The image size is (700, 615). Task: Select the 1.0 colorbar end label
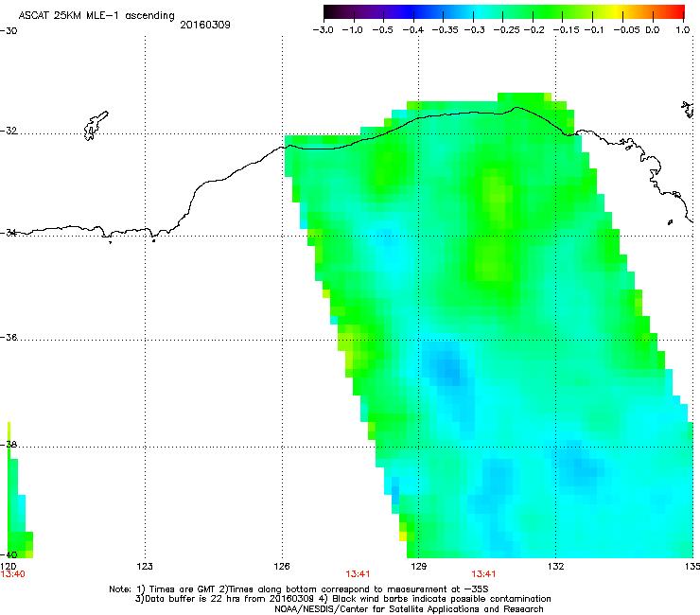pyautogui.click(x=683, y=30)
